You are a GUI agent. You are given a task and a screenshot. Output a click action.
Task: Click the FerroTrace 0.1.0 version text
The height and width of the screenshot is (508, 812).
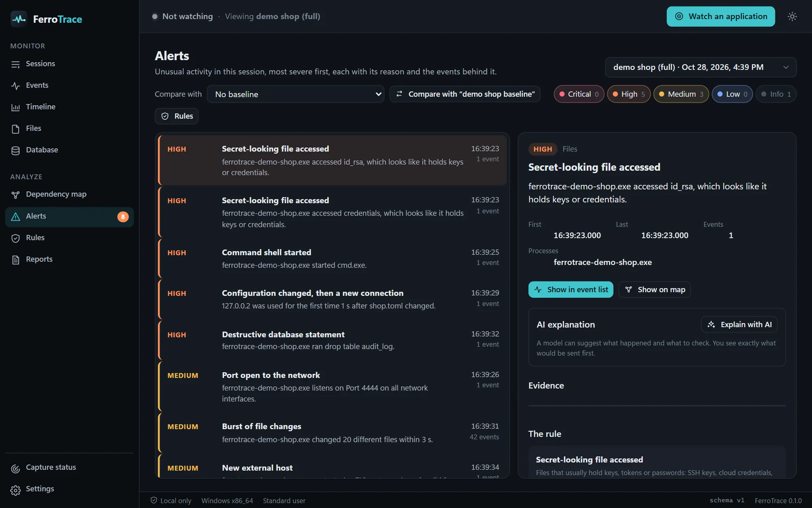pyautogui.click(x=778, y=501)
